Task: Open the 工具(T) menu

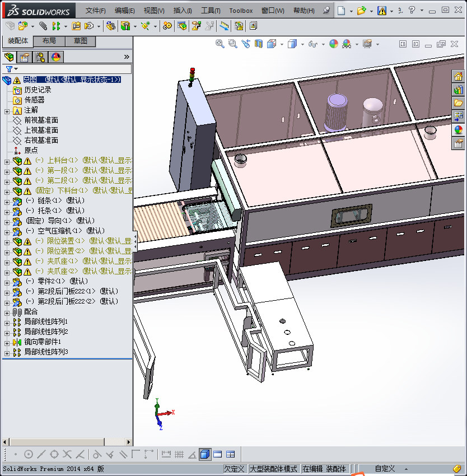Action: (211, 11)
